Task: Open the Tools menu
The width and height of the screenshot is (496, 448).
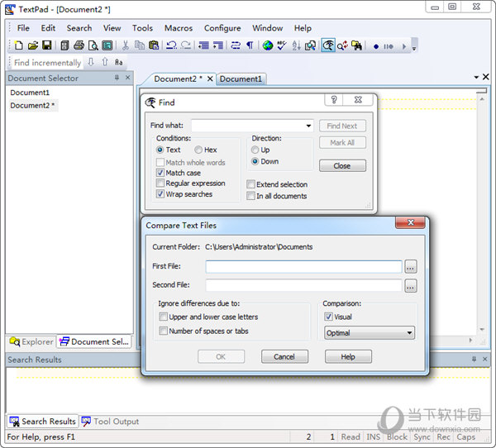Action: pyautogui.click(x=142, y=28)
